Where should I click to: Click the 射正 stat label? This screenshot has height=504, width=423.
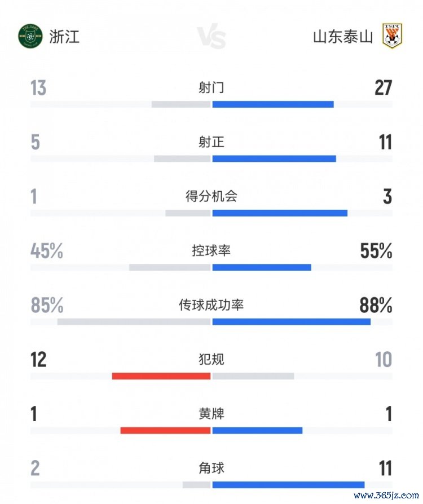click(x=211, y=142)
